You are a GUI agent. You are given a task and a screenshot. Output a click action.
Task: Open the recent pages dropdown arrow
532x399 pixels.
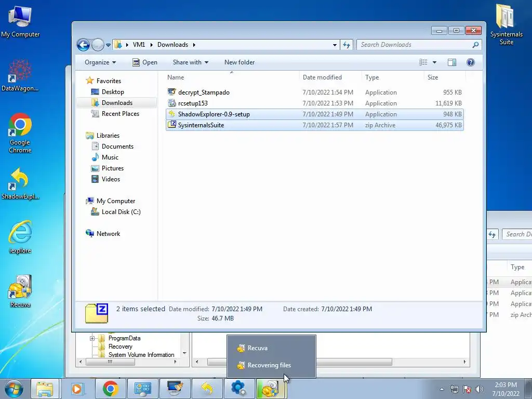tap(108, 45)
